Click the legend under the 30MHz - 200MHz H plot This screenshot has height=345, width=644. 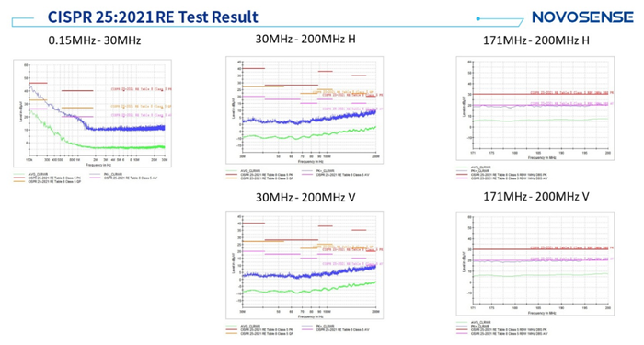[298, 175]
